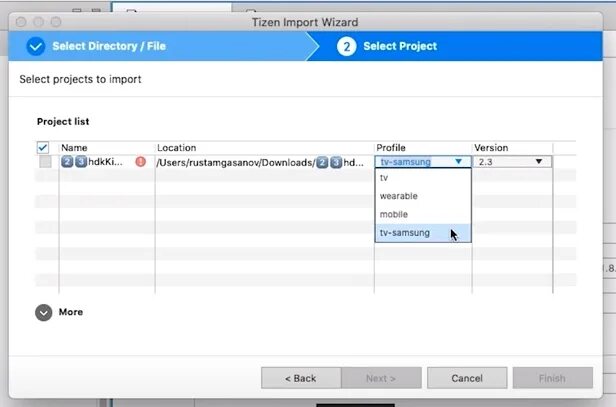The image size is (616, 407).
Task: Choose tv-samsung in the dropdown list
Action: click(x=423, y=233)
